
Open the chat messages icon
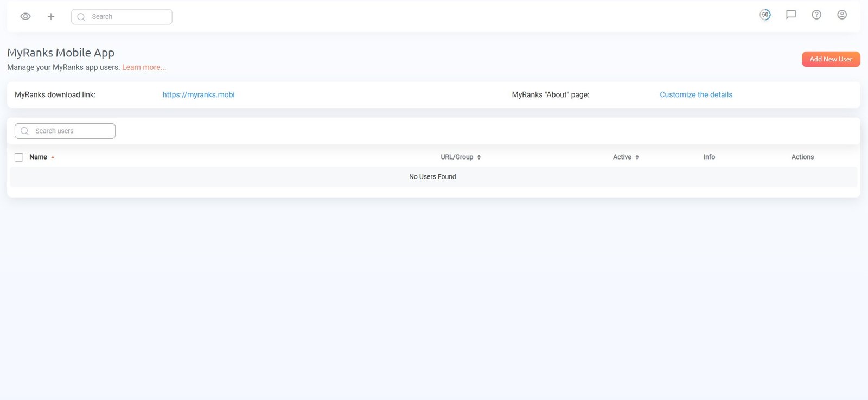click(x=791, y=15)
